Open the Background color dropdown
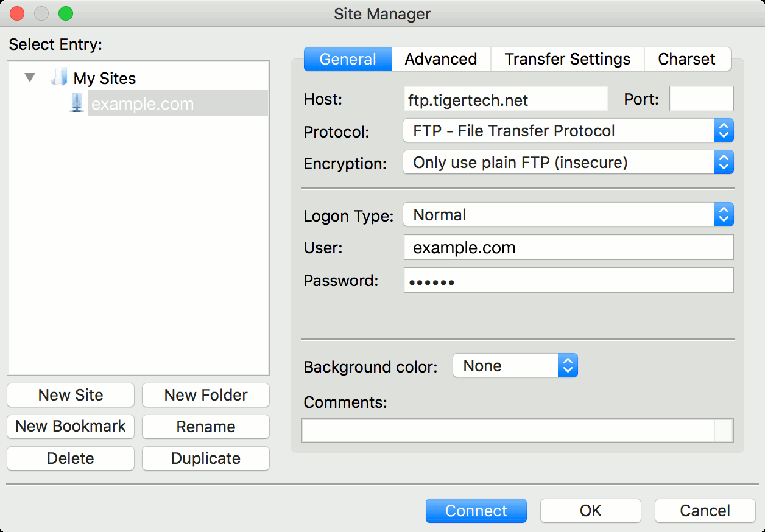Screen dimensions: 765x532 568,365
